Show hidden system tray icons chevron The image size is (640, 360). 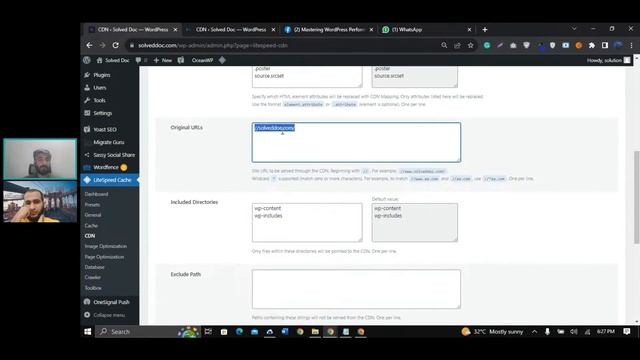pos(534,331)
